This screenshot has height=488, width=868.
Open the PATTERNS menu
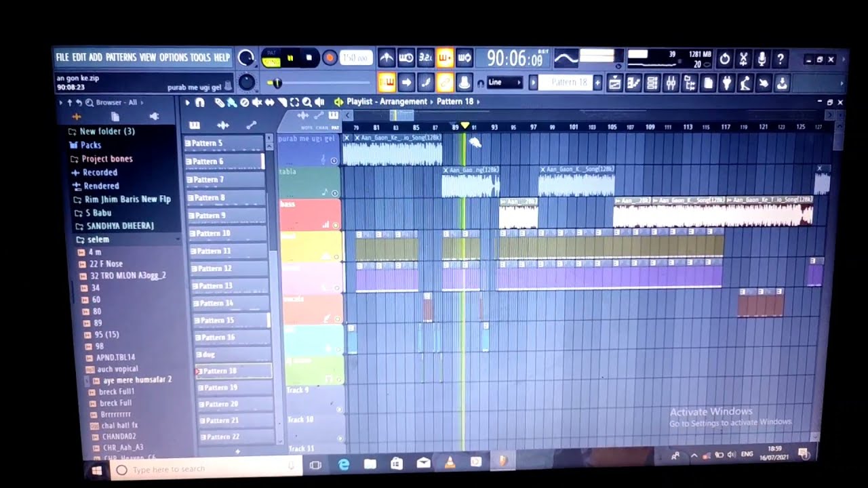121,58
